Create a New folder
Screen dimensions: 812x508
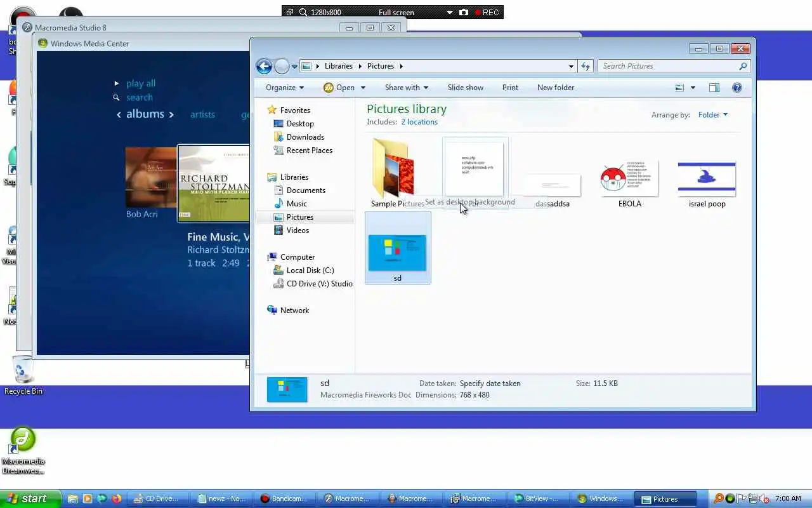tap(556, 88)
